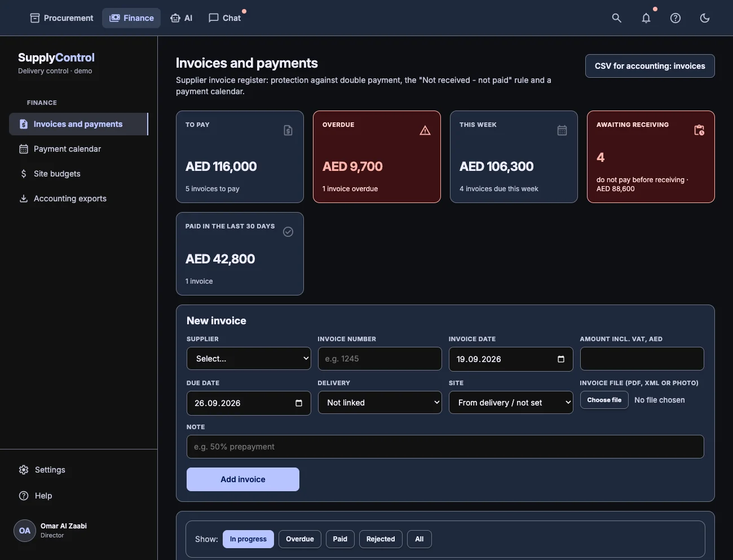The width and height of the screenshot is (733, 560).
Task: Show All invoices filter
Action: [420, 539]
